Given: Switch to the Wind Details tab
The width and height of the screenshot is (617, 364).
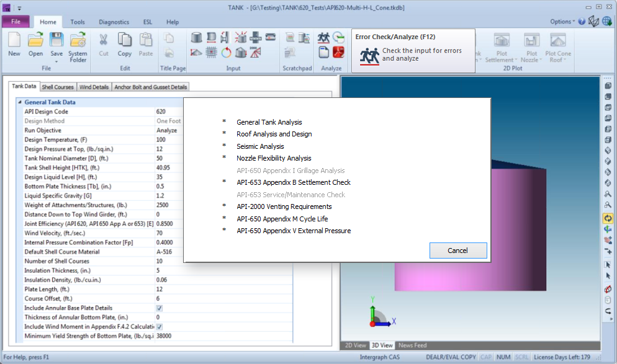Looking at the screenshot, I should click(94, 87).
